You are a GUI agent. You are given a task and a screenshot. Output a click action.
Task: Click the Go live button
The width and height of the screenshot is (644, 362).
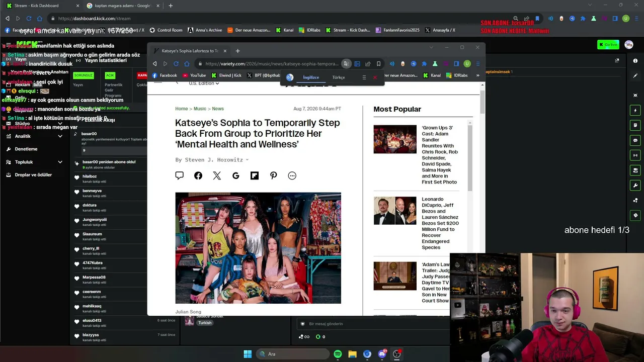(x=608, y=45)
